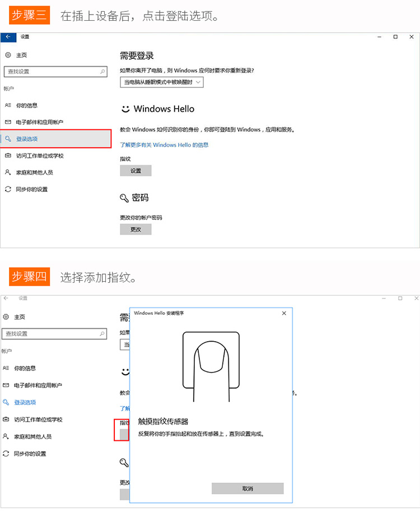
Task: Click the envelope icon in lower sidebar
Action: click(x=6, y=385)
